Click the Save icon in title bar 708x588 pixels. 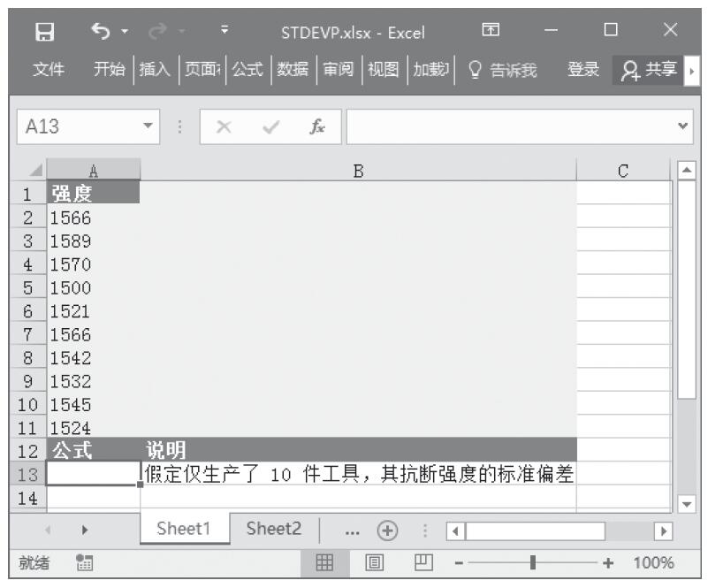click(43, 33)
